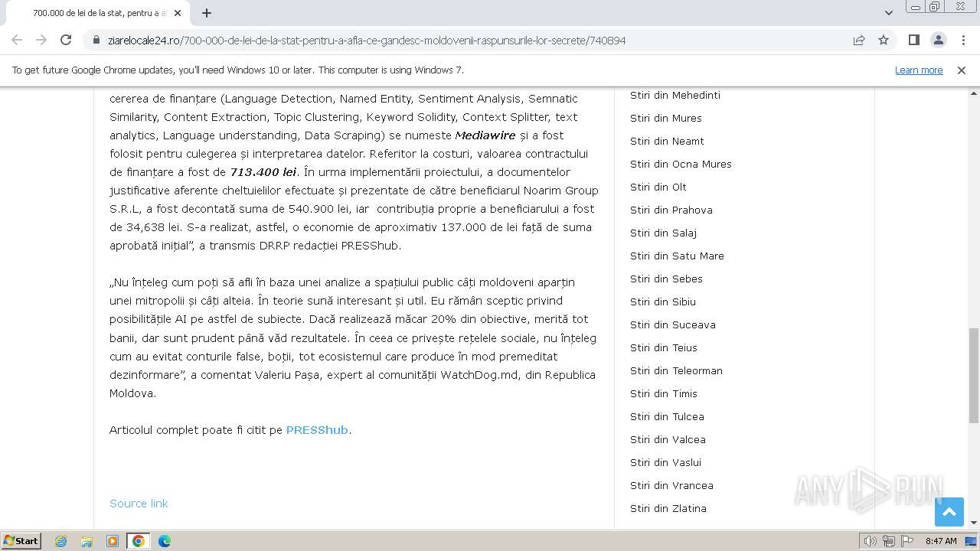Image resolution: width=980 pixels, height=551 pixels.
Task: Switch to Chrome taskbar button
Action: [x=138, y=541]
